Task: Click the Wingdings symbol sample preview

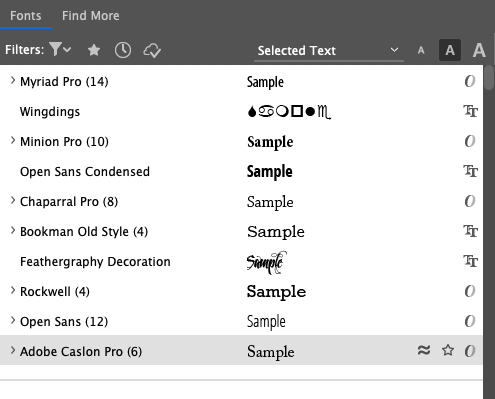Action: (x=289, y=112)
